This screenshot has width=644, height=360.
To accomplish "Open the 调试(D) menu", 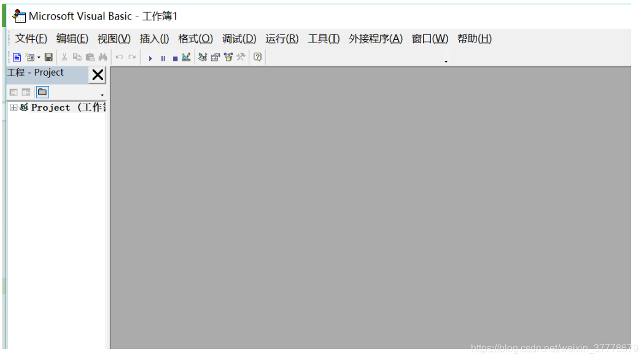I will (x=239, y=39).
